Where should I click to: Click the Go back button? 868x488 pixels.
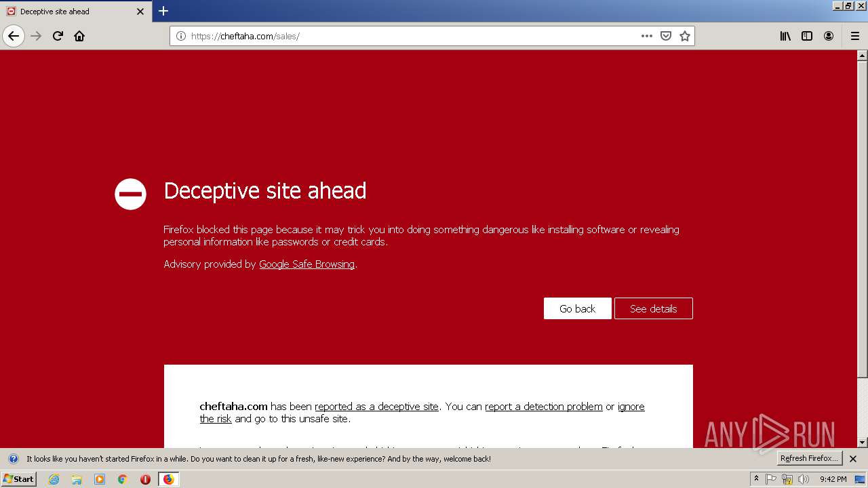point(577,308)
